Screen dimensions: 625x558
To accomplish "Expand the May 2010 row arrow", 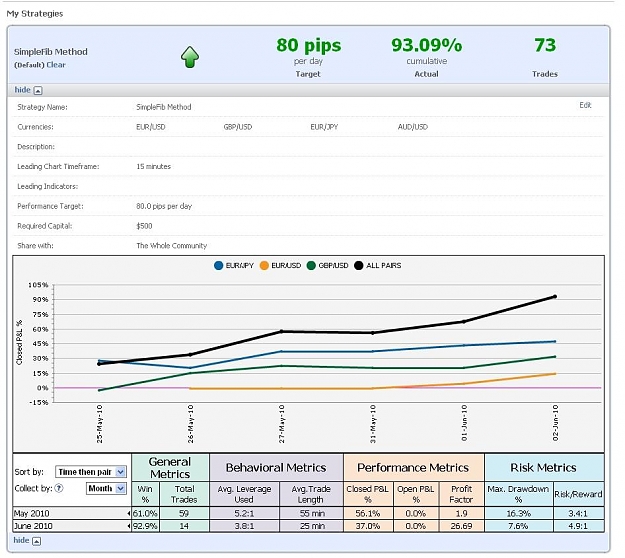I will [x=129, y=513].
